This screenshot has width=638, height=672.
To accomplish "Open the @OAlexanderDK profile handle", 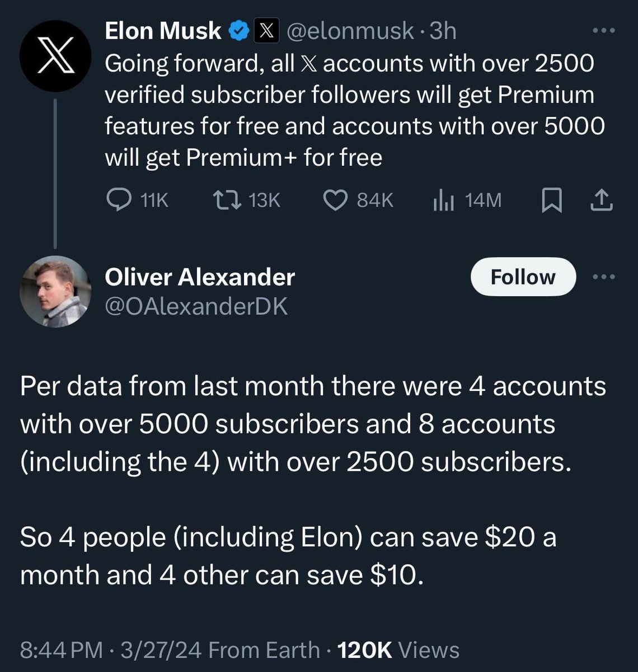I will [196, 306].
